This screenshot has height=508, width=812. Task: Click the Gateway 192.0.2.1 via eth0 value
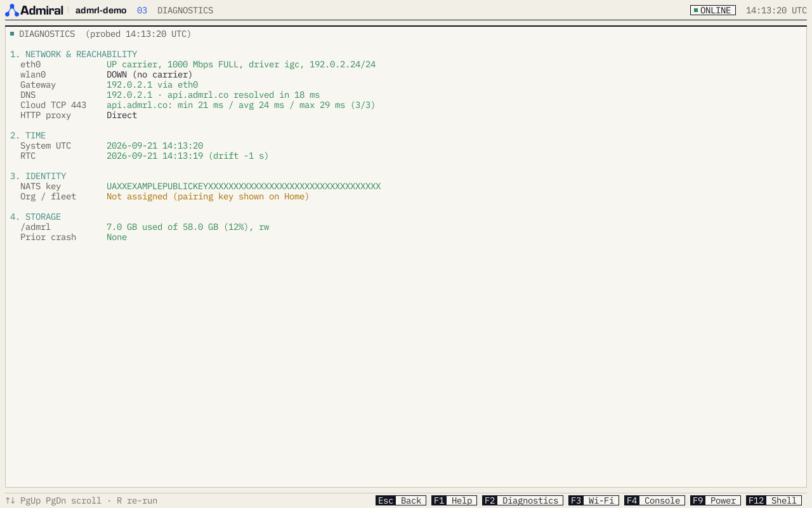pyautogui.click(x=152, y=85)
